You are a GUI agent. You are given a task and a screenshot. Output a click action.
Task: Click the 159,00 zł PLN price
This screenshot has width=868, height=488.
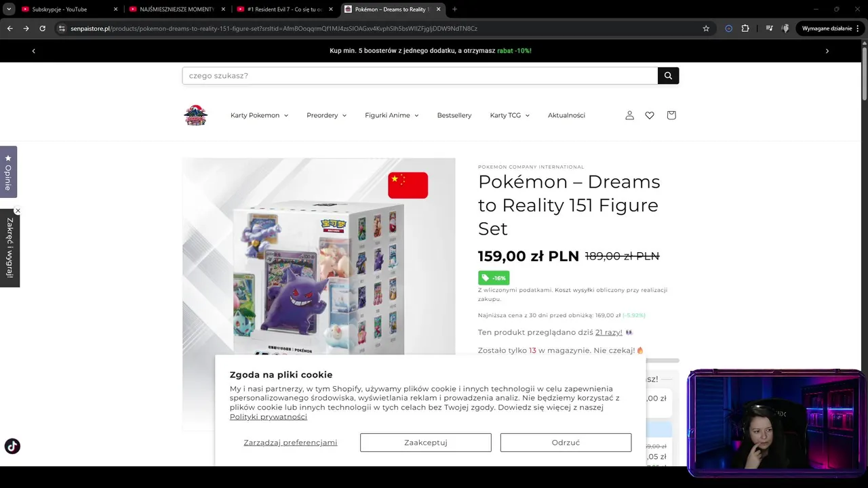[x=528, y=256]
